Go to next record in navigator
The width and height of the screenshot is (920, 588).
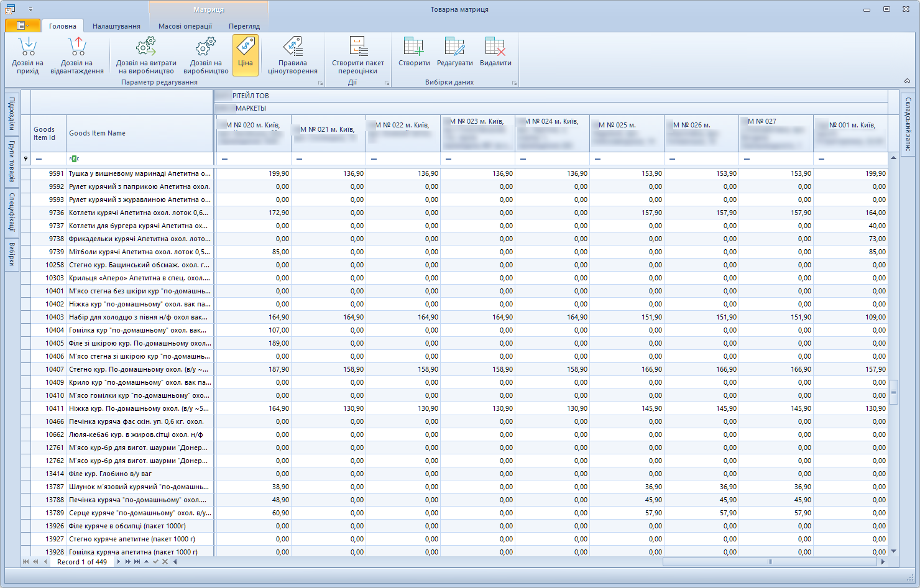(119, 562)
